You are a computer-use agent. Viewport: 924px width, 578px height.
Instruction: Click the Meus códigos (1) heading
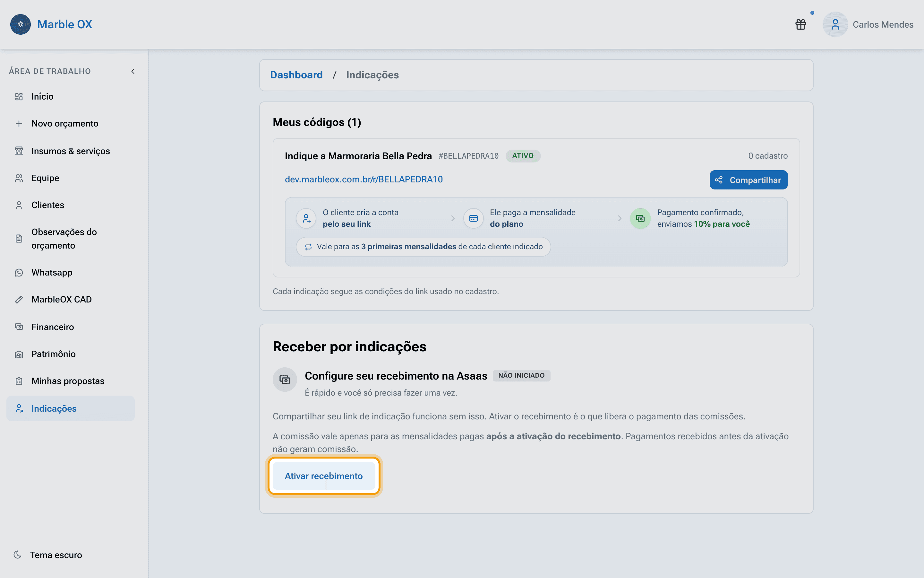[317, 122]
